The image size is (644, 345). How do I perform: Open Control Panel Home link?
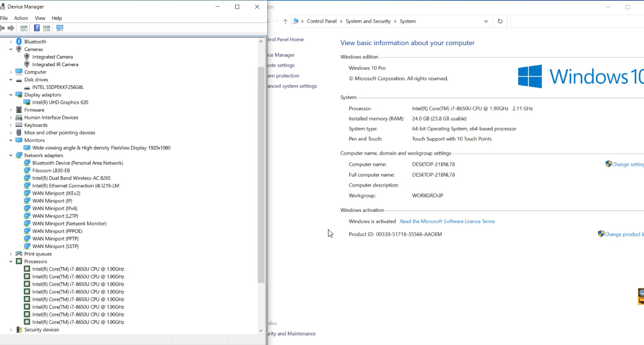286,39
